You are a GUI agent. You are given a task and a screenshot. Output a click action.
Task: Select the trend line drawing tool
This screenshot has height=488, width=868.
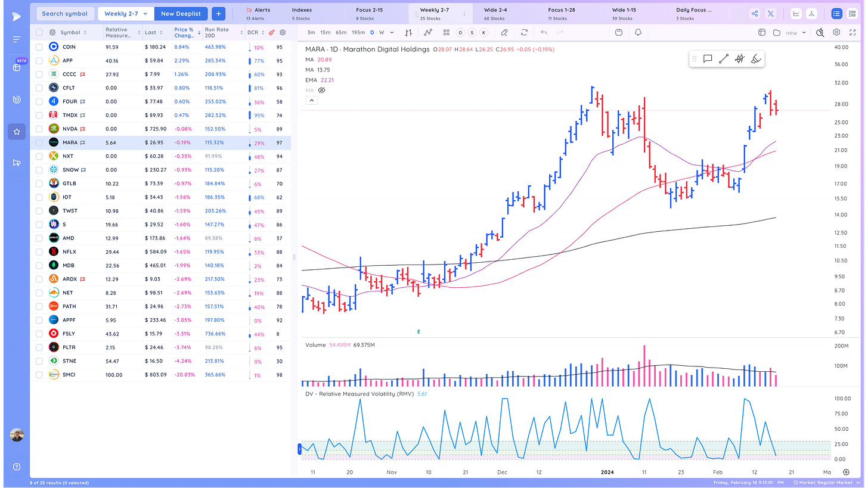click(724, 58)
